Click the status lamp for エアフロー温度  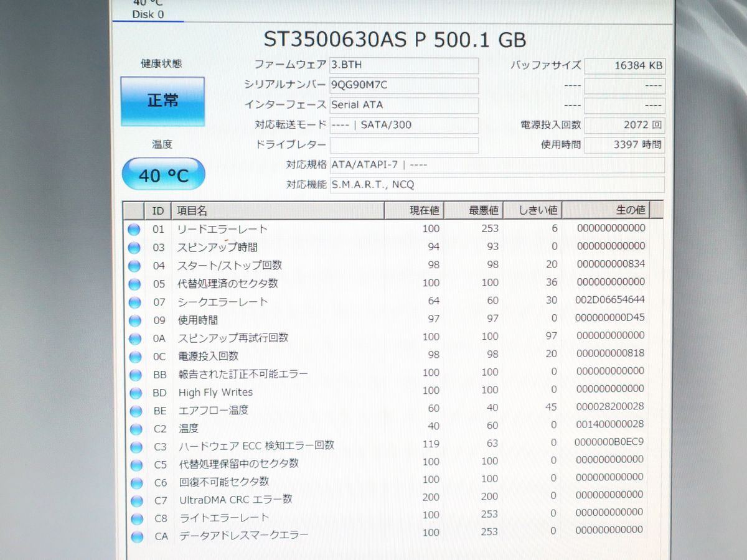pos(134,410)
